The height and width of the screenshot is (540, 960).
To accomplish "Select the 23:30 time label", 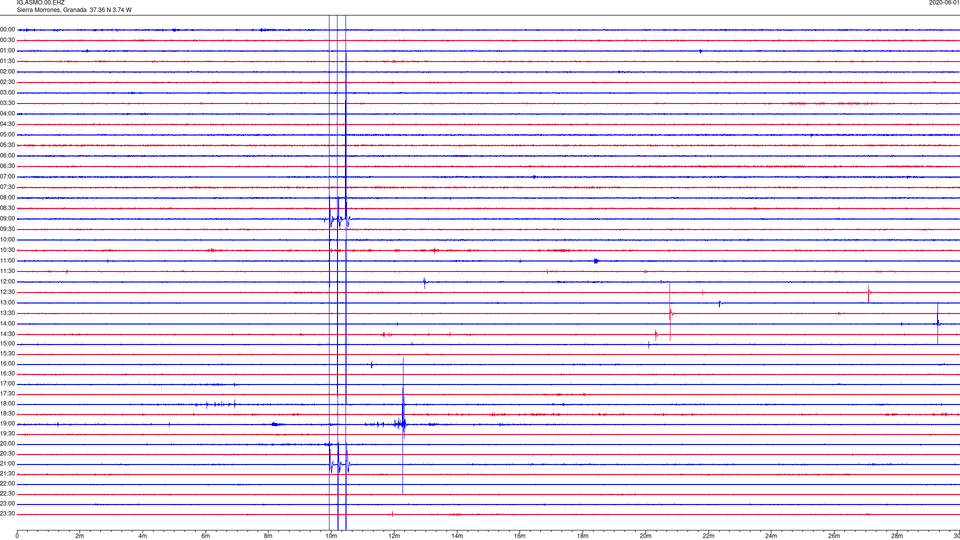I will pyautogui.click(x=7, y=514).
